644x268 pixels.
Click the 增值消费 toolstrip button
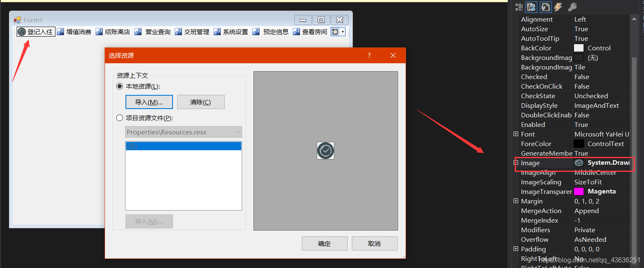click(74, 32)
